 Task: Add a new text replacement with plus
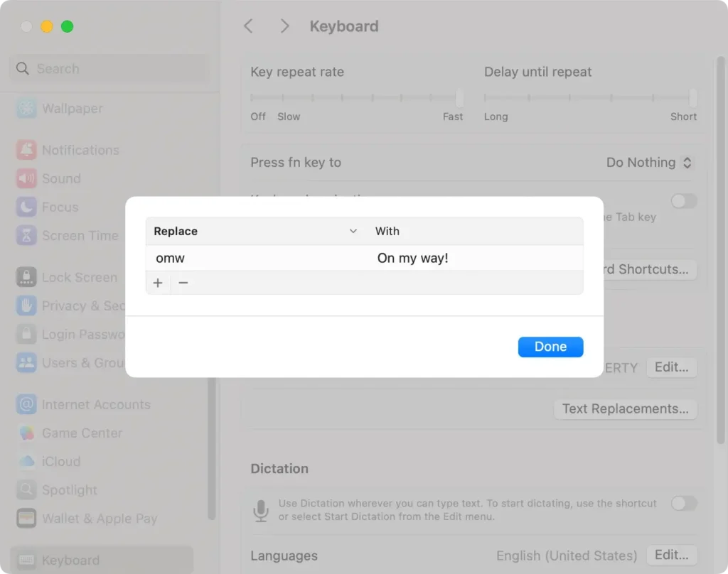click(x=158, y=283)
